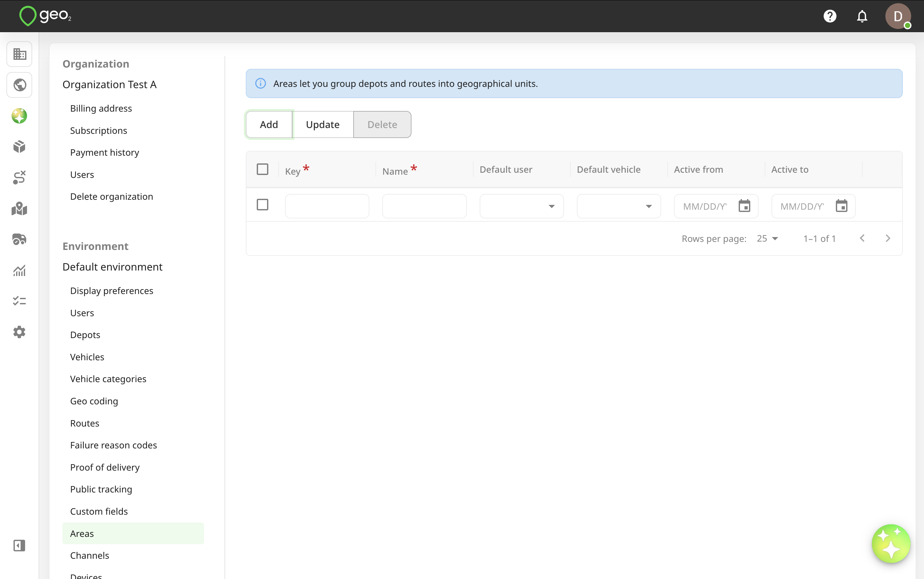The width and height of the screenshot is (924, 579).
Task: Open the rows per page dropdown
Action: [767, 239]
